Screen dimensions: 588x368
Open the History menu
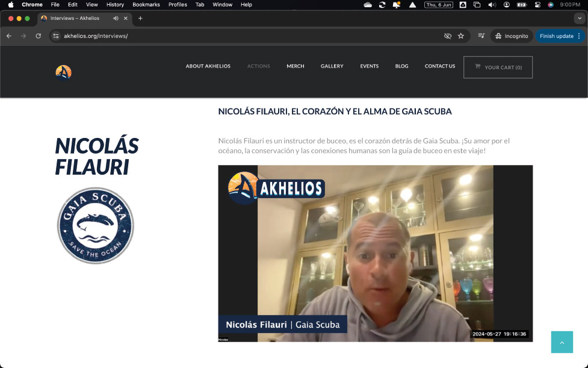click(x=115, y=4)
